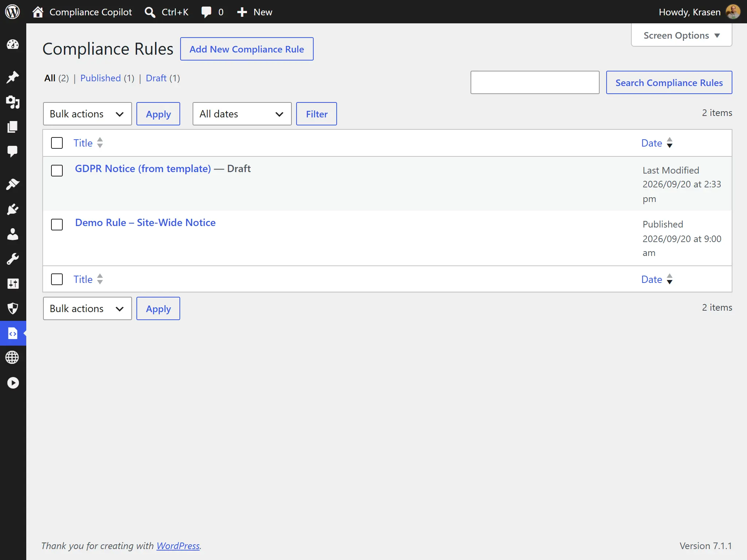This screenshot has width=747, height=560.
Task: Open the WordPress logo menu
Action: (x=12, y=12)
